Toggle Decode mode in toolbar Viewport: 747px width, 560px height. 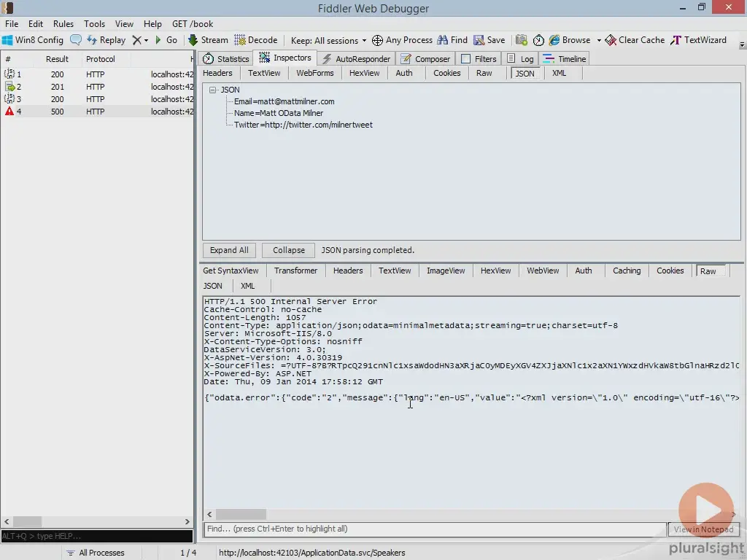(x=256, y=40)
